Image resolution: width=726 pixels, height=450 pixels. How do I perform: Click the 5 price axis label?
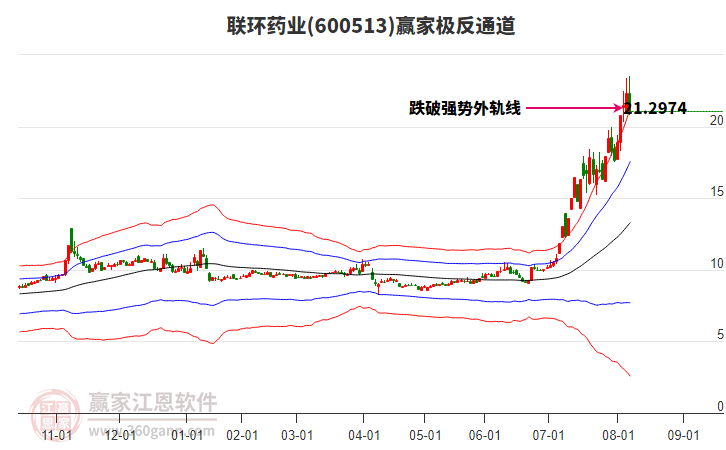pos(720,335)
